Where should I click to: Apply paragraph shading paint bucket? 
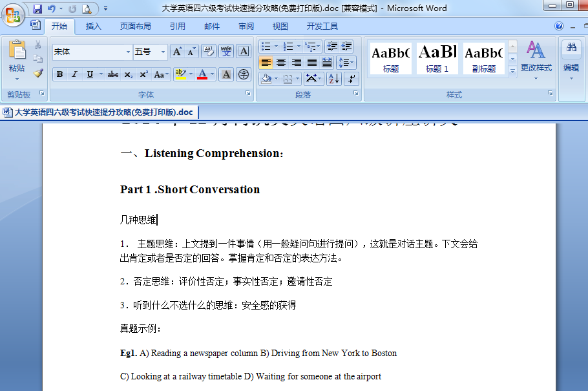pos(266,78)
